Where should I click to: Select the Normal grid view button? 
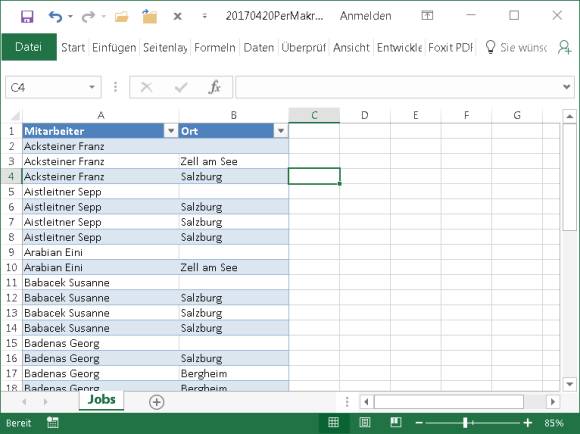pyautogui.click(x=333, y=422)
